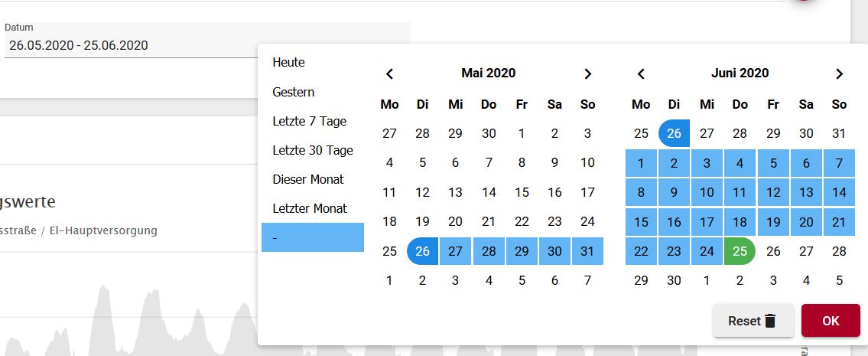The width and height of the screenshot is (868, 356).
Task: Choose Dieser Monat preset
Action: click(x=307, y=179)
